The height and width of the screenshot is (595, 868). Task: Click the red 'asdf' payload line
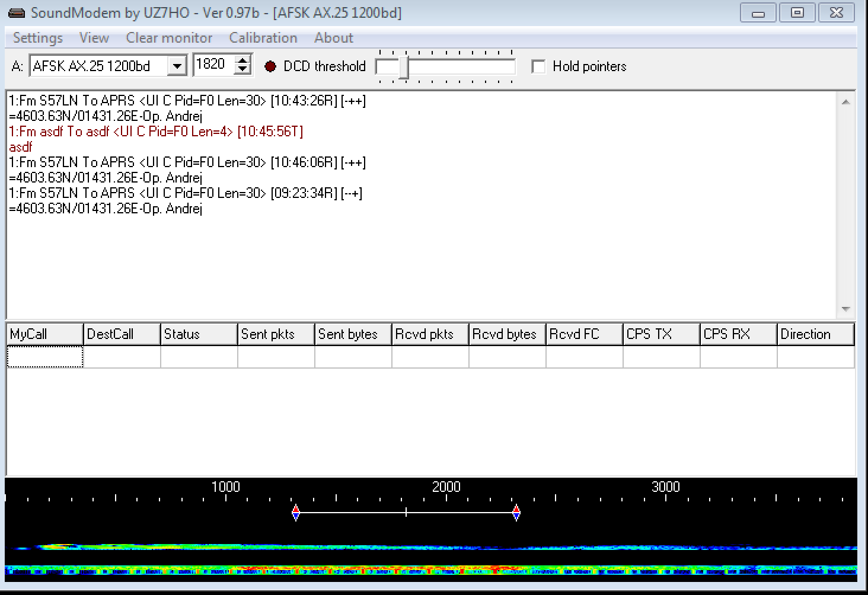(21, 147)
